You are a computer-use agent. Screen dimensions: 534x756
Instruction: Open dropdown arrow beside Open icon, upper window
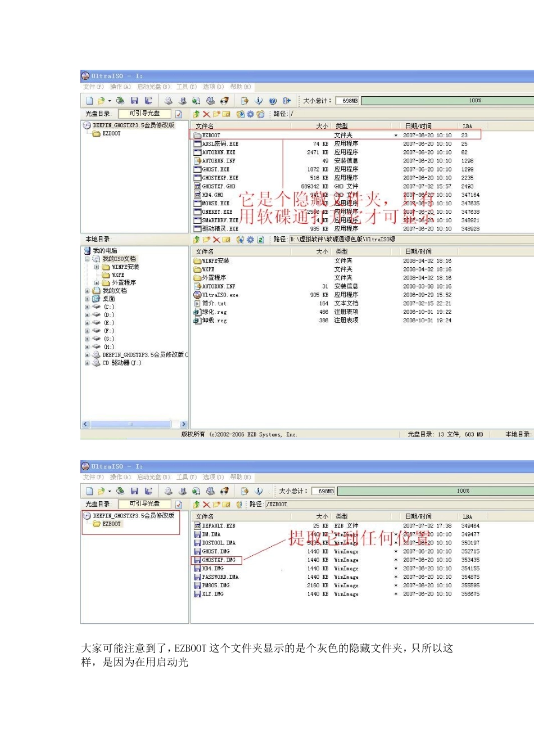tap(110, 101)
